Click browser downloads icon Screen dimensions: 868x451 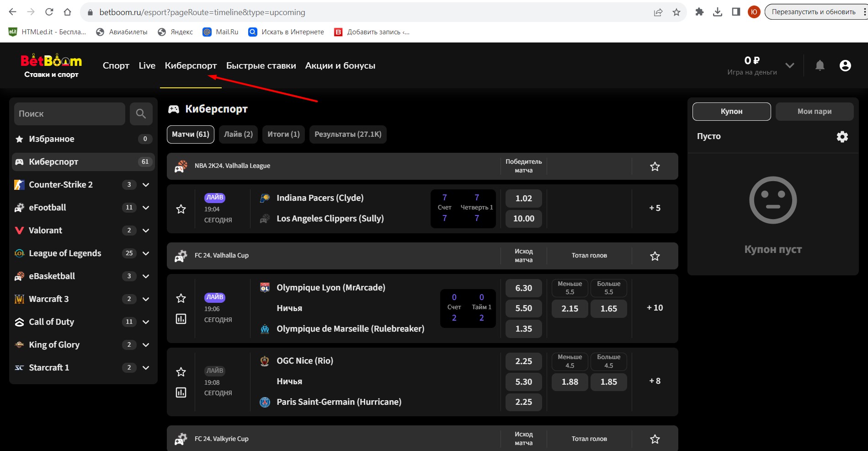pyautogui.click(x=718, y=12)
